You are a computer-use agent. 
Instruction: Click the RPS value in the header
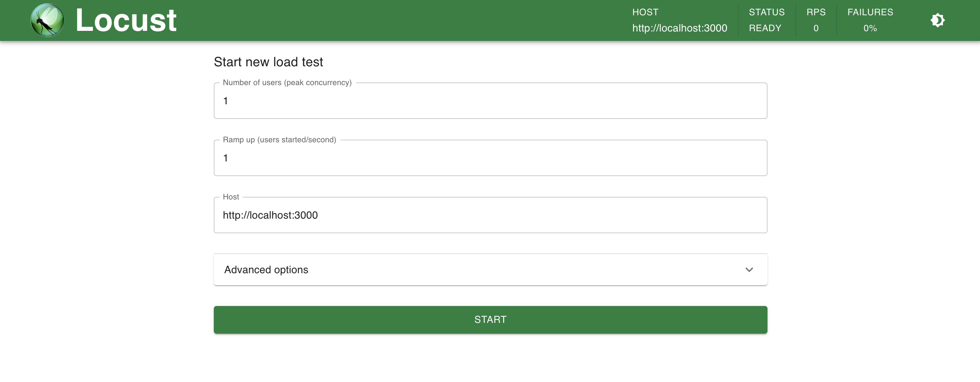[x=816, y=28]
